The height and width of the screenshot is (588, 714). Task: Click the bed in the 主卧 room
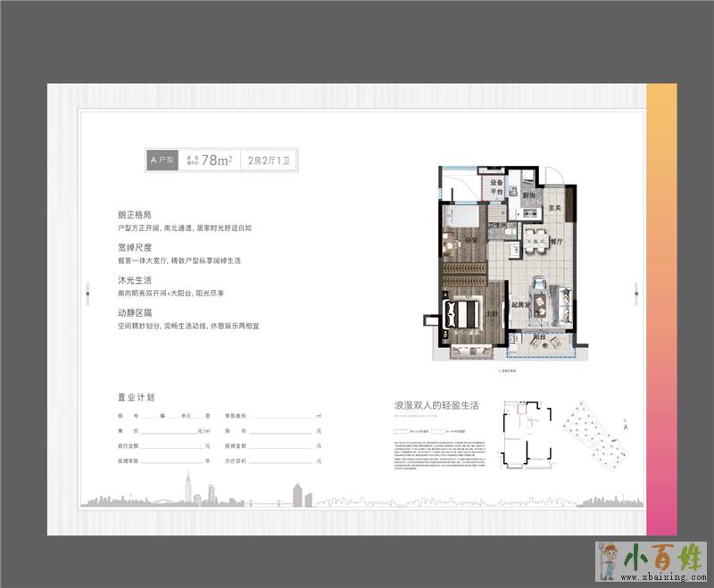tap(460, 313)
